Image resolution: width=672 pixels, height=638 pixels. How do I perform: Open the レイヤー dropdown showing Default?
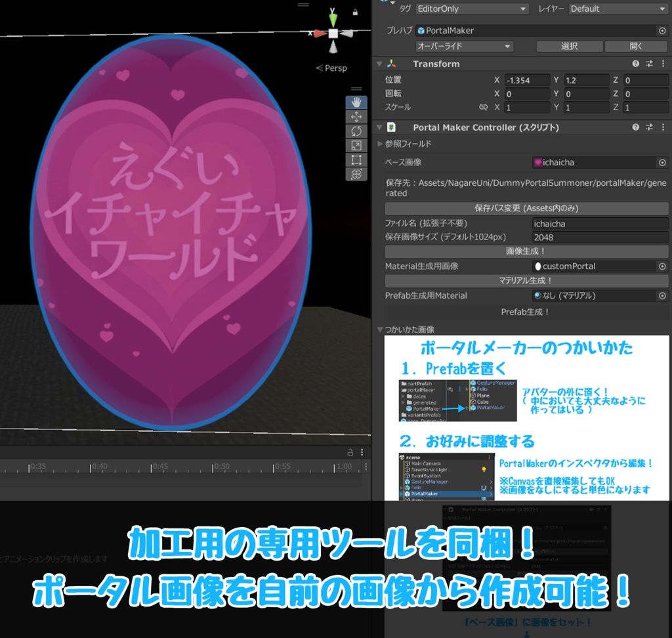pos(618,9)
